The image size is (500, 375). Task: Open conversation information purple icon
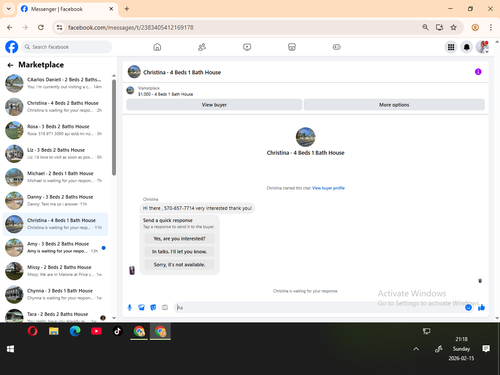click(478, 72)
